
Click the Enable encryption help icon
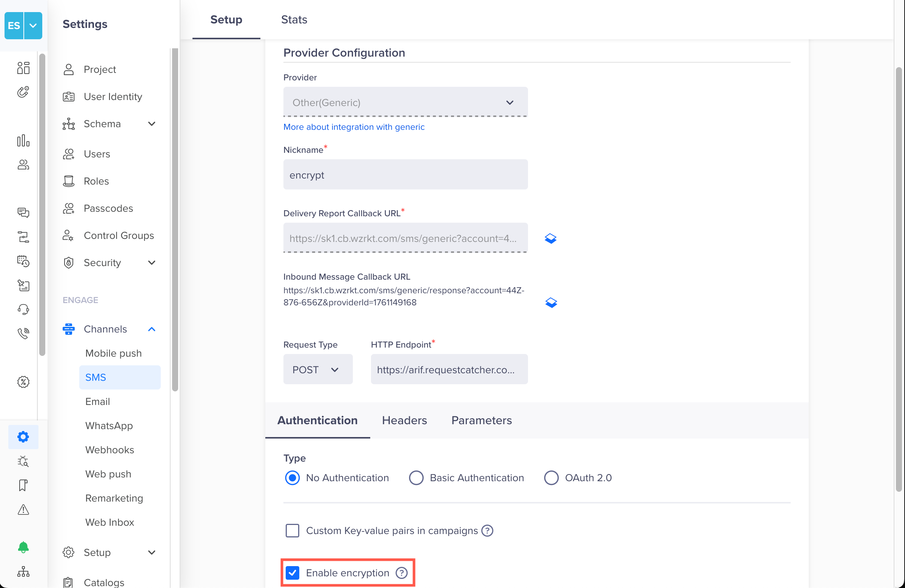tap(402, 573)
